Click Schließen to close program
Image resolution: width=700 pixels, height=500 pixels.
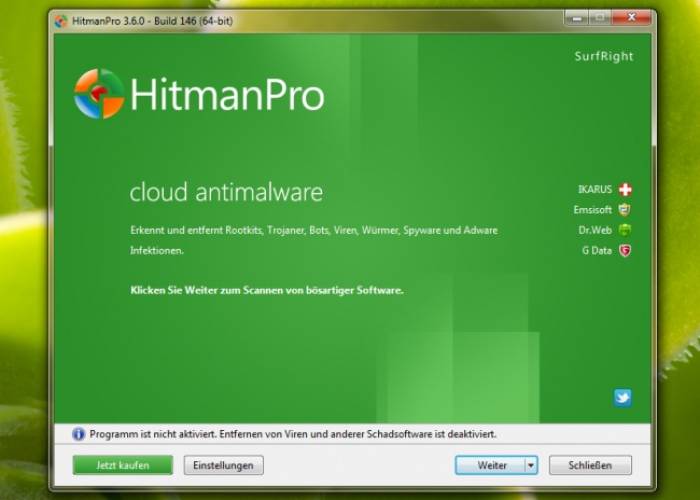(590, 465)
